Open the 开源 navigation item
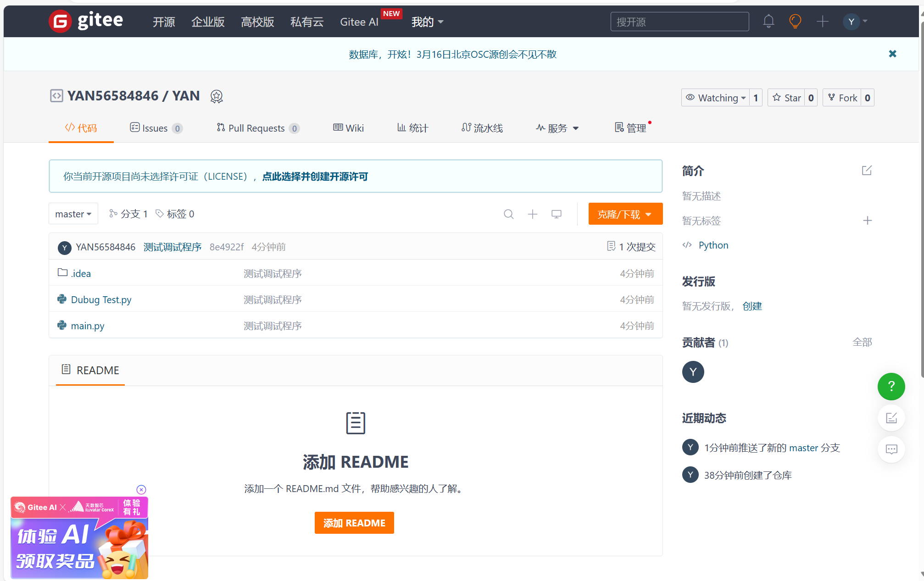Image resolution: width=924 pixels, height=581 pixels. (x=164, y=22)
